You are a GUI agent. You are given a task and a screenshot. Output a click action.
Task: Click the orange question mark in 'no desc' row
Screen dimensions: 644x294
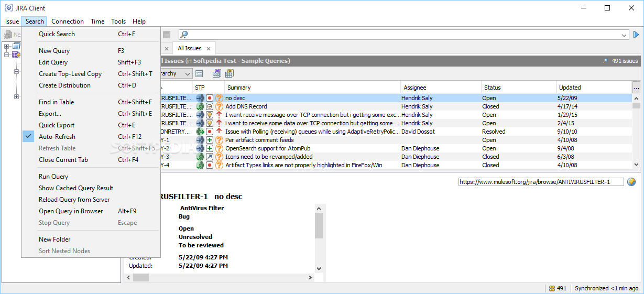pos(219,98)
